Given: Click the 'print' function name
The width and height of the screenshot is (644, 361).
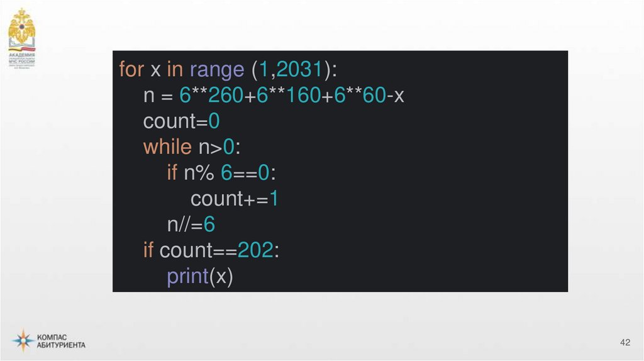Looking at the screenshot, I should pos(187,277).
